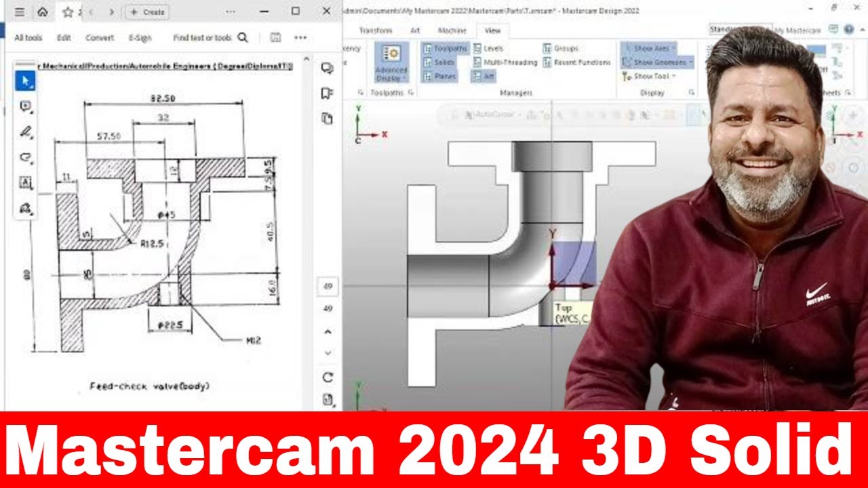Toggle the Solids manager
The image size is (868, 488).
[439, 62]
